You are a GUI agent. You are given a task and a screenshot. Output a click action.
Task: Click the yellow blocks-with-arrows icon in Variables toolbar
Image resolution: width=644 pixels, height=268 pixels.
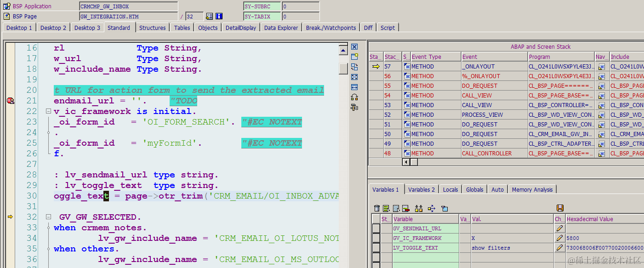(x=419, y=208)
